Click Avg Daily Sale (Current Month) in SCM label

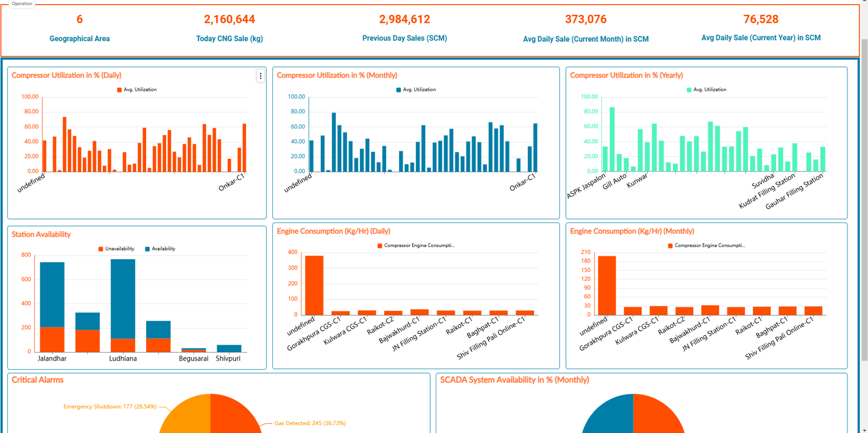(x=586, y=39)
